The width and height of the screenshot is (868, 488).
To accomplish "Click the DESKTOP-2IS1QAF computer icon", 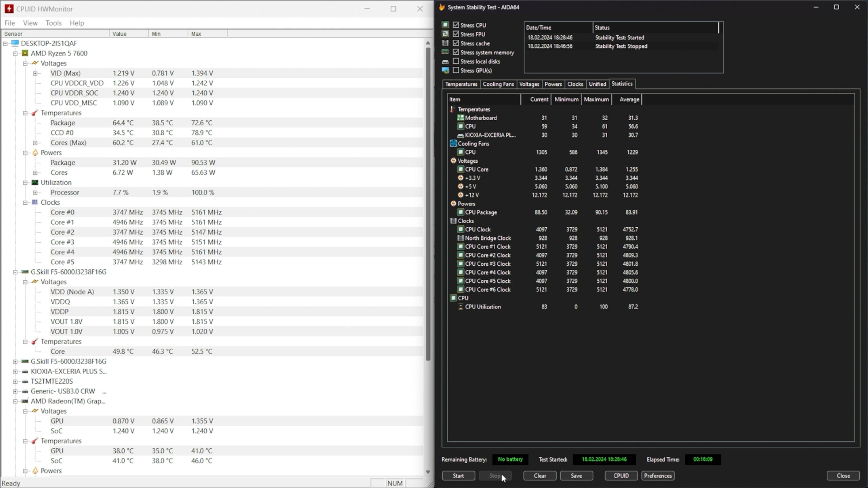I will (x=15, y=43).
